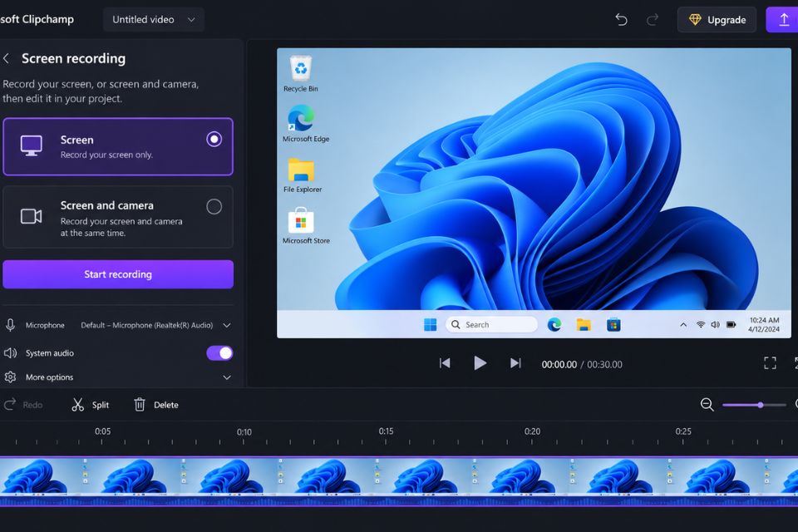
Task: Click the 0:15 mark on timeline ruler
Action: click(x=386, y=431)
